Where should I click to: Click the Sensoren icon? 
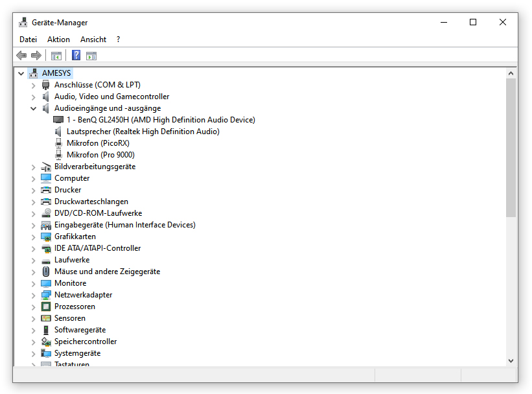46,318
